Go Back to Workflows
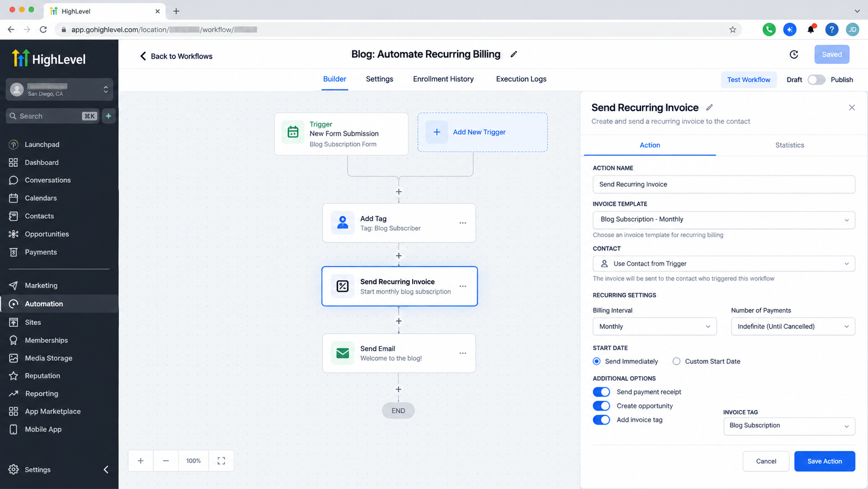Screen dimensions: 868x489 coord(176,56)
